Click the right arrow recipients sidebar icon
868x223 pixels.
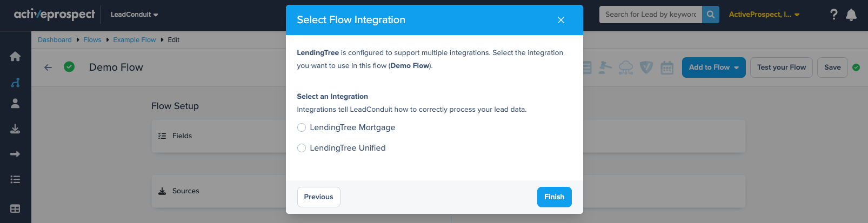[x=15, y=154]
